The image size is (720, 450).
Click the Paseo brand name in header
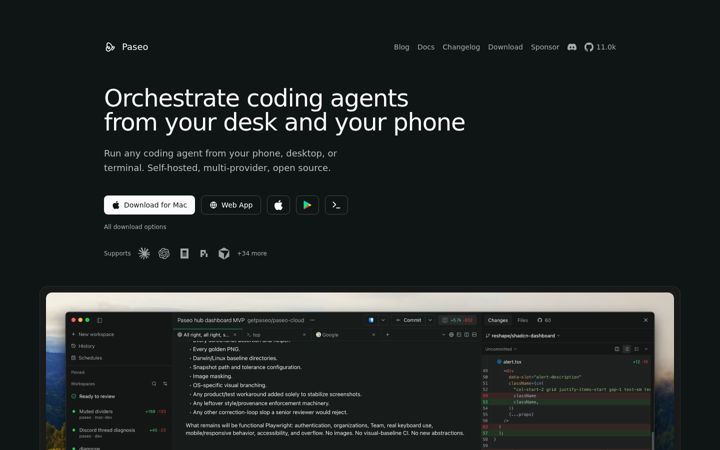click(x=135, y=47)
